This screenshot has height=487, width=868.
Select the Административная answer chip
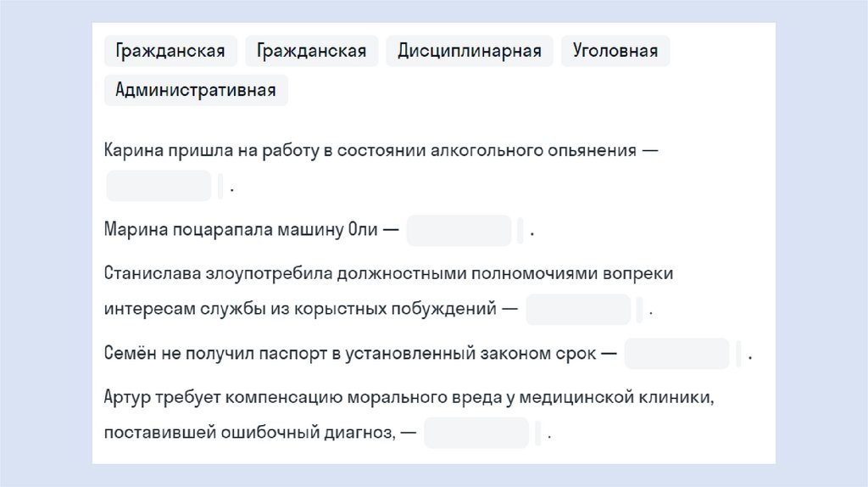196,90
